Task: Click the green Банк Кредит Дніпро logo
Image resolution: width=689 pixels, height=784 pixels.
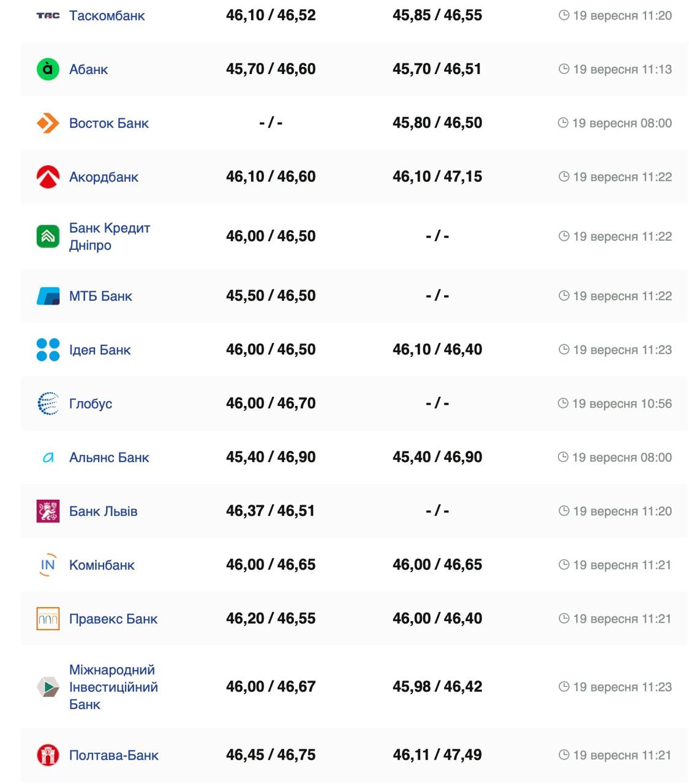Action: [x=48, y=236]
